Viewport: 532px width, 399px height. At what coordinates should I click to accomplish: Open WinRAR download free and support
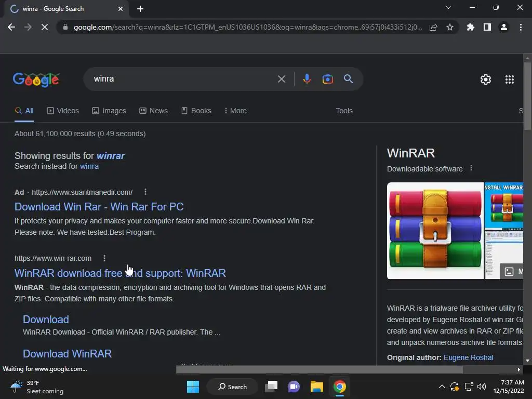pos(120,273)
